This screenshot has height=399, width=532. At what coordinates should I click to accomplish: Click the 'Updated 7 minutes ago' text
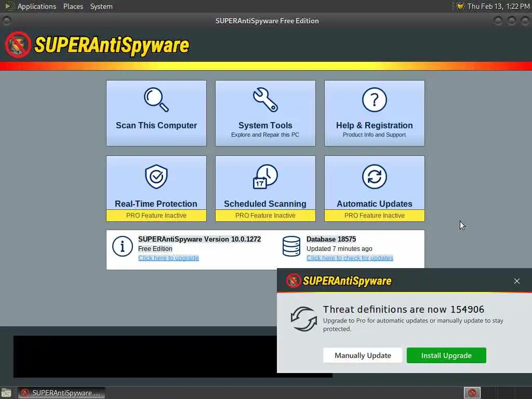pyautogui.click(x=339, y=249)
